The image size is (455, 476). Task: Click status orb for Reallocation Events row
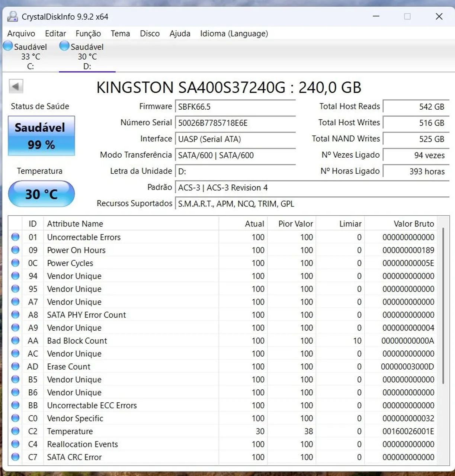[15, 444]
